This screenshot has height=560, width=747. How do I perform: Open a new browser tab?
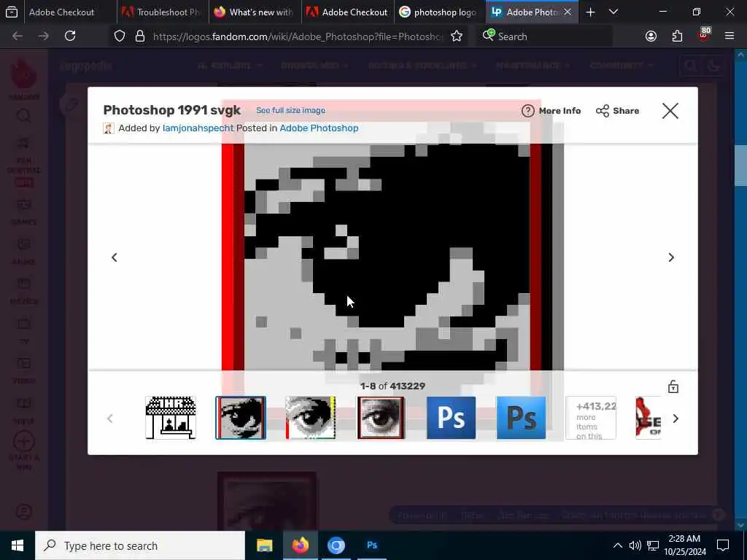590,12
